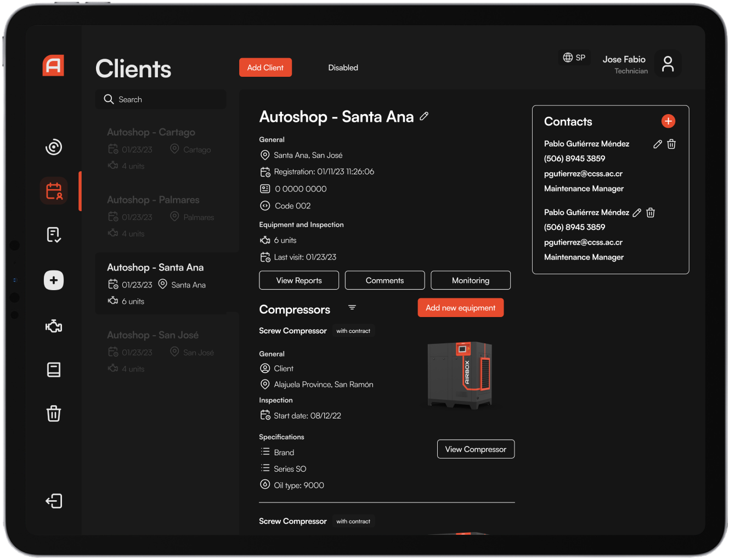Focus the Search clients field
Viewport: 729px width, 560px height.
click(x=161, y=99)
